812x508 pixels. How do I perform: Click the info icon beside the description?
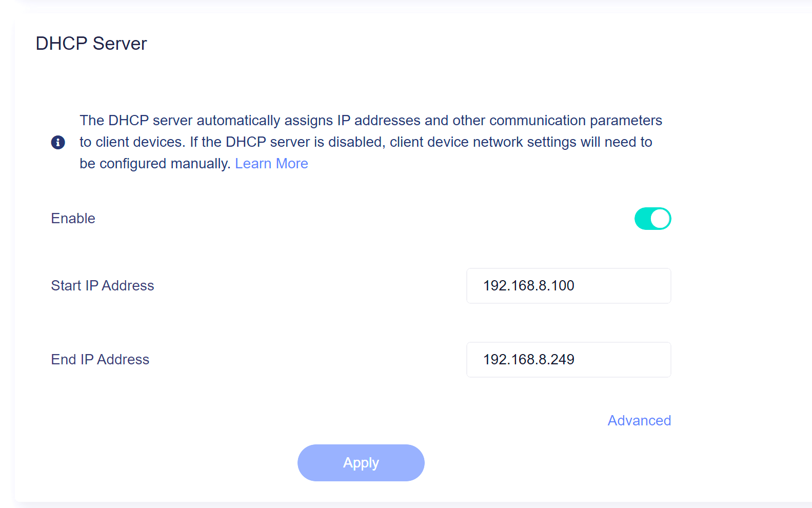58,142
